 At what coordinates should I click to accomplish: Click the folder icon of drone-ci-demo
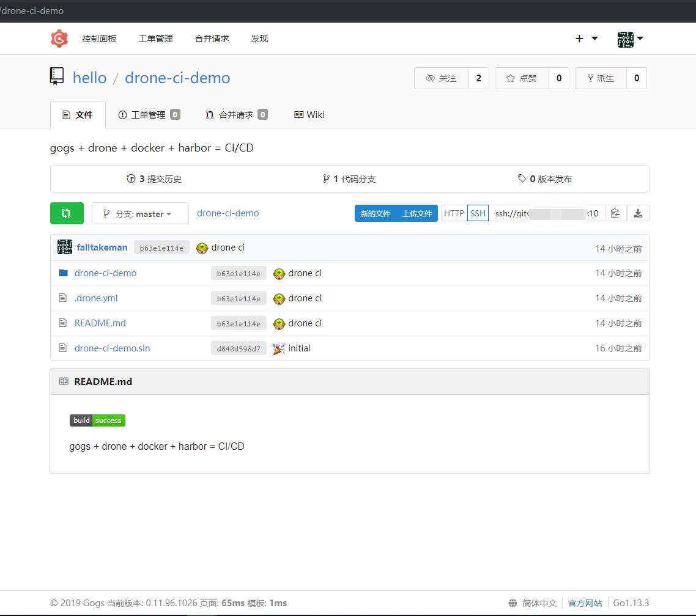63,273
